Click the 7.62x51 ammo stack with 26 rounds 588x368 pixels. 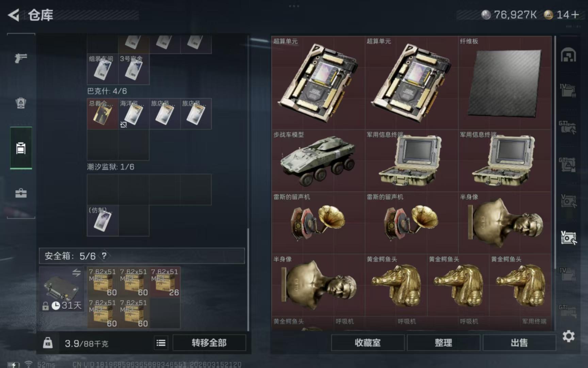pyautogui.click(x=165, y=282)
